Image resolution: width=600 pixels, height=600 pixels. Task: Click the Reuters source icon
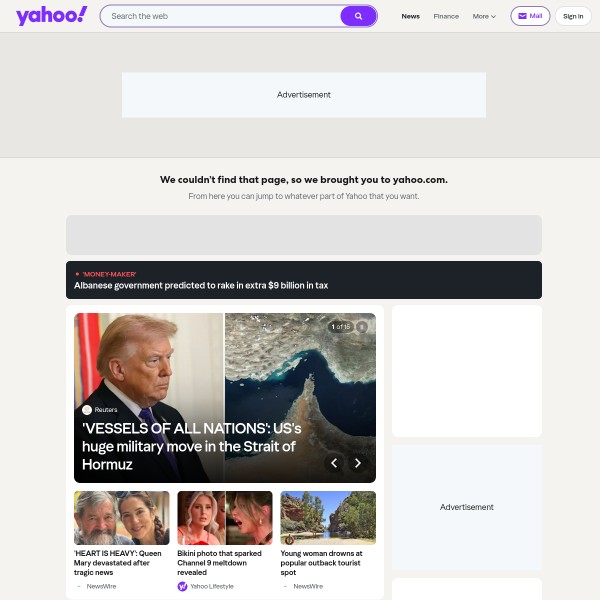coord(87,410)
